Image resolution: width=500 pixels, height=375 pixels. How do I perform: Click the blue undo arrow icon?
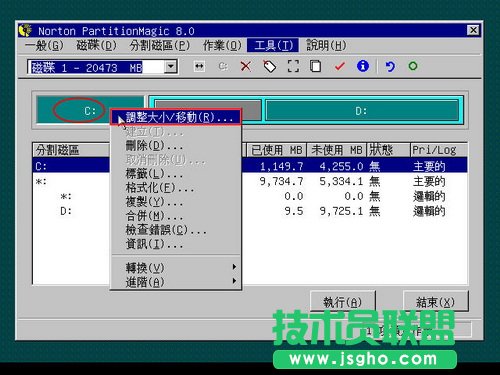point(390,66)
